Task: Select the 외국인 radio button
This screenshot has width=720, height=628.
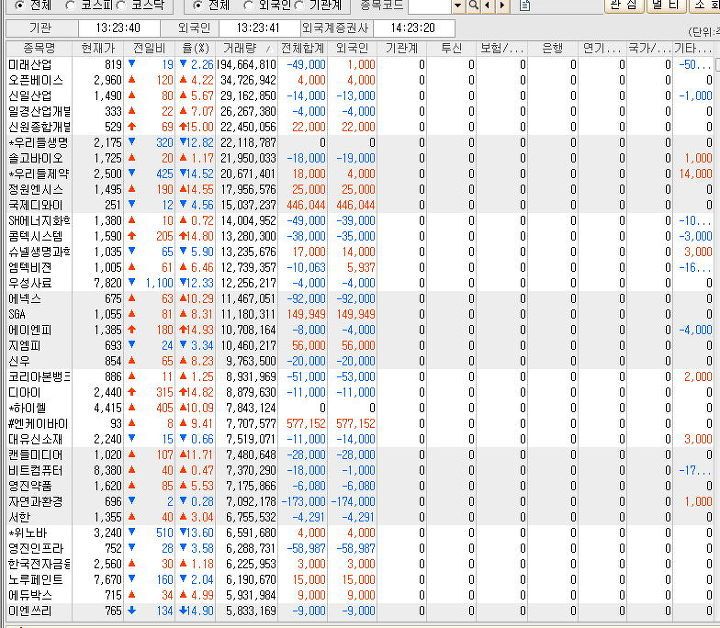Action: [x=248, y=6]
